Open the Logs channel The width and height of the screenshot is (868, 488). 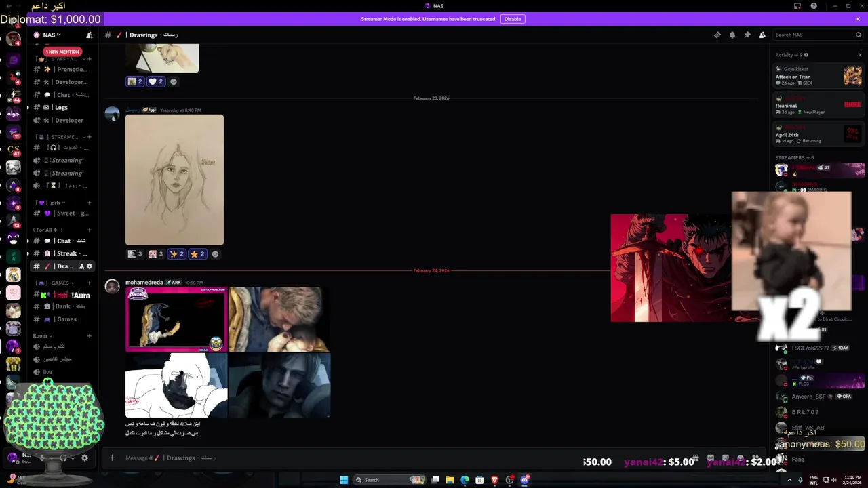coord(63,107)
